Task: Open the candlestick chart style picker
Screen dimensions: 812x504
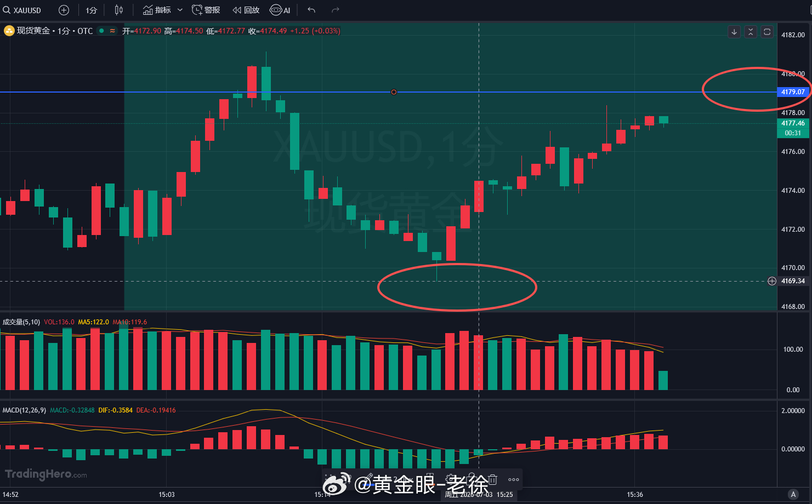Action: pos(119,10)
